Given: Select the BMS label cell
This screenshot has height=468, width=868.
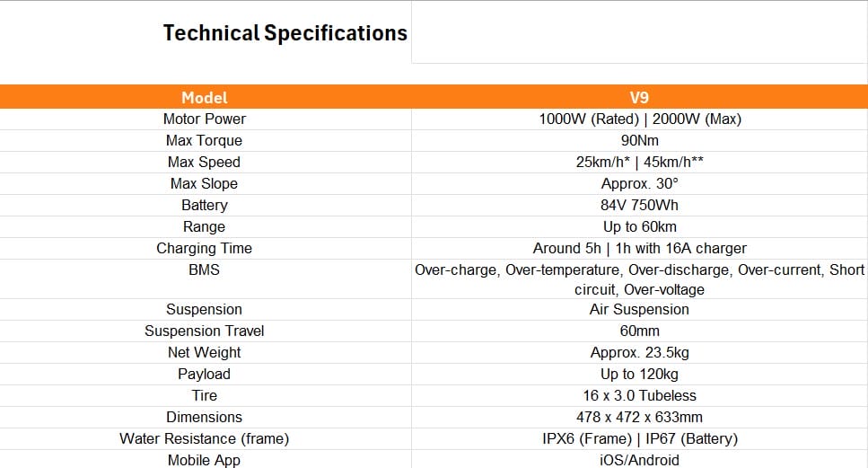Looking at the screenshot, I should [x=205, y=269].
